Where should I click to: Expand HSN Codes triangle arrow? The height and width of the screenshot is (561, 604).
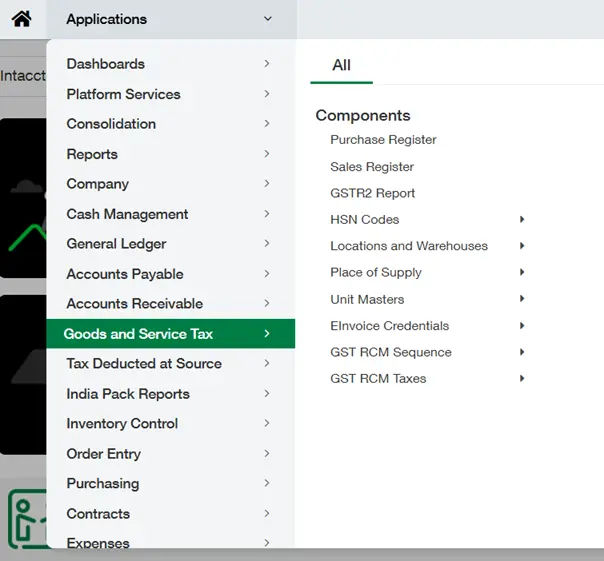coord(522,219)
